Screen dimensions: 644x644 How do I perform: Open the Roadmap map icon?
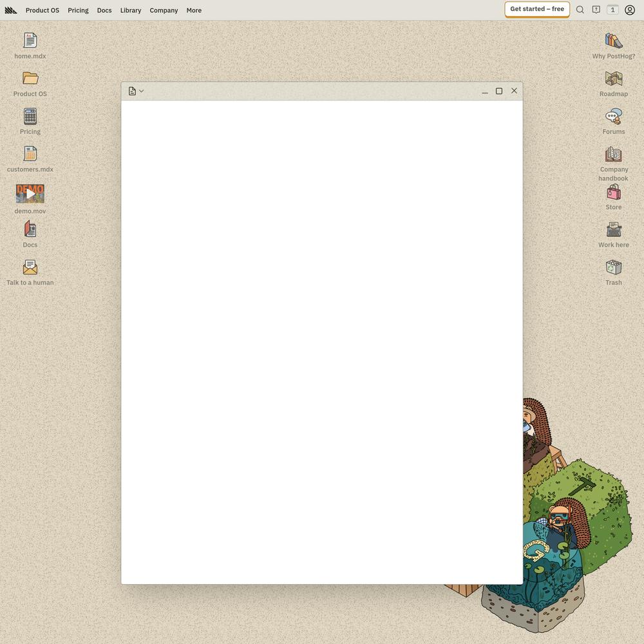(x=614, y=78)
